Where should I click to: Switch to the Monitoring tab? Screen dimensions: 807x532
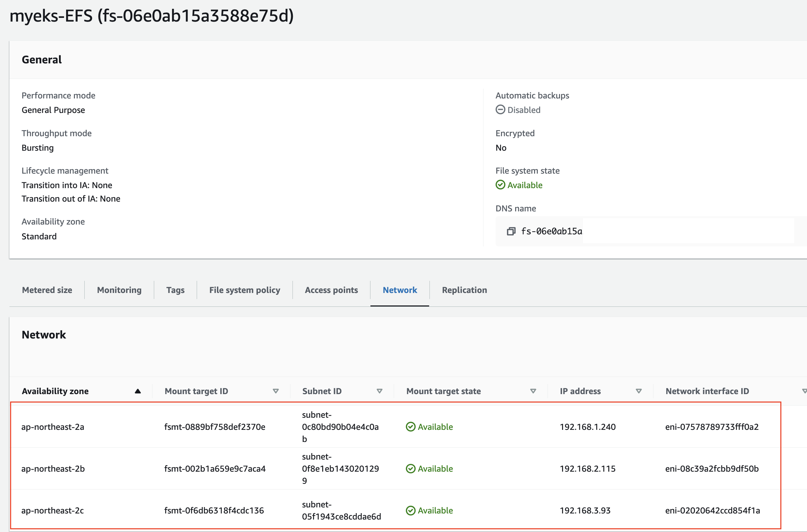point(119,290)
